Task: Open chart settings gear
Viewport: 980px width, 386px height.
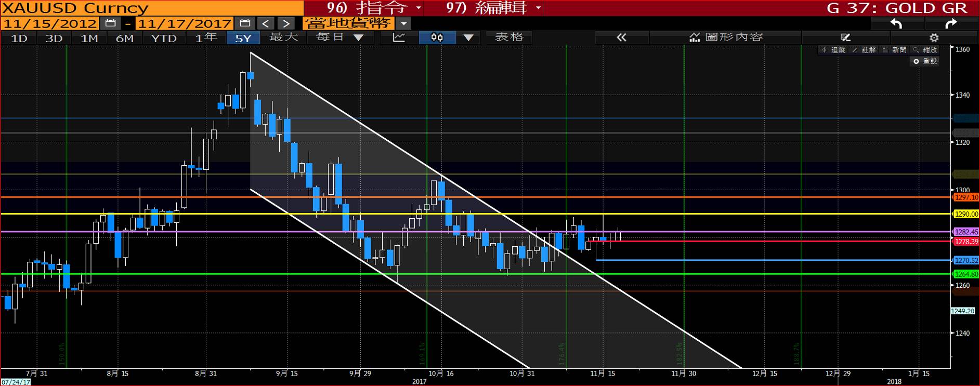Action: (x=934, y=37)
